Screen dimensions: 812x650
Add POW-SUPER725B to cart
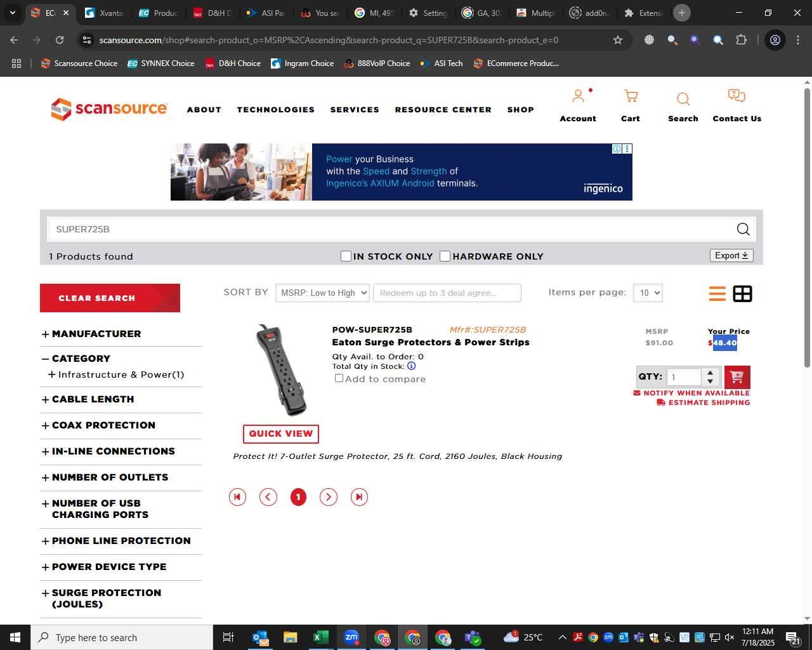(x=737, y=377)
